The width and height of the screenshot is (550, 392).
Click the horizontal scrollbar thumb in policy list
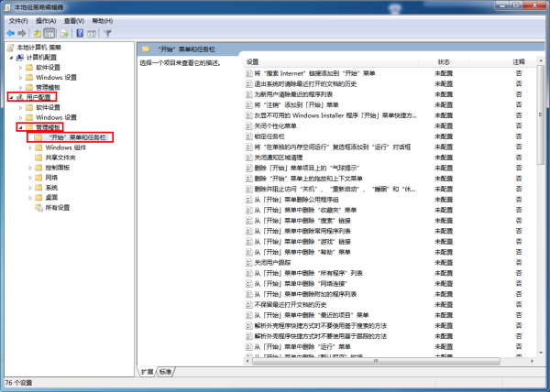click(376, 361)
